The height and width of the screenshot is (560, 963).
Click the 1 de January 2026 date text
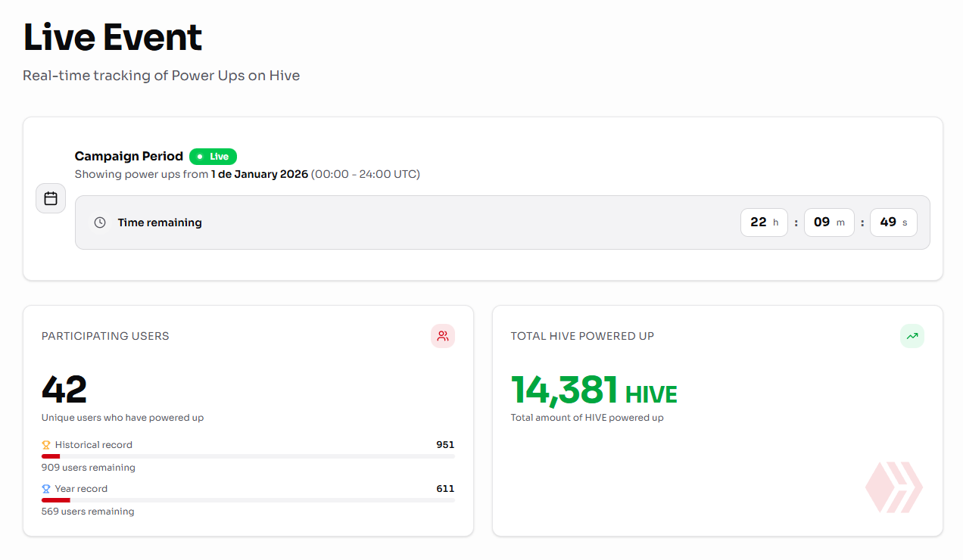[259, 174]
